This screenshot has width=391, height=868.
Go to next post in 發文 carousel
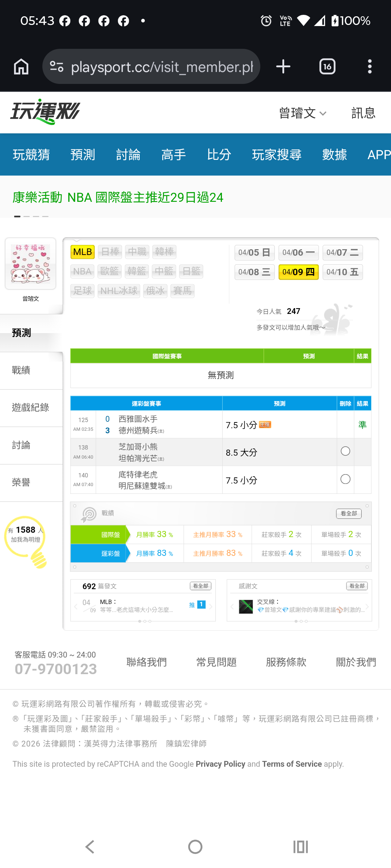[211, 607]
